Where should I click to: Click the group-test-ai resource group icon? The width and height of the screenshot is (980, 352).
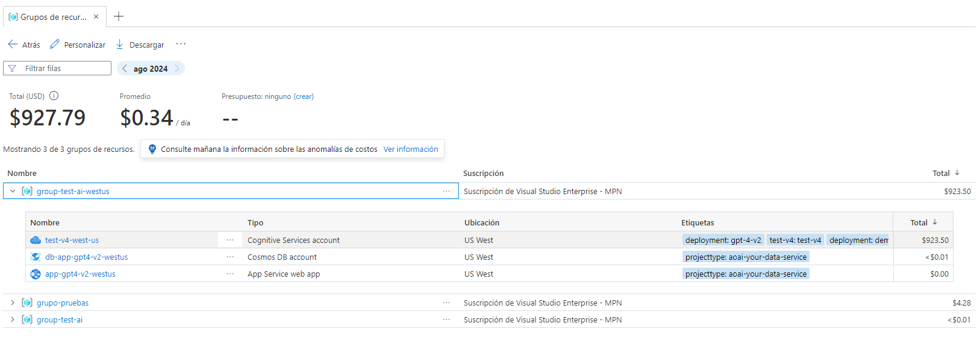[x=27, y=319]
